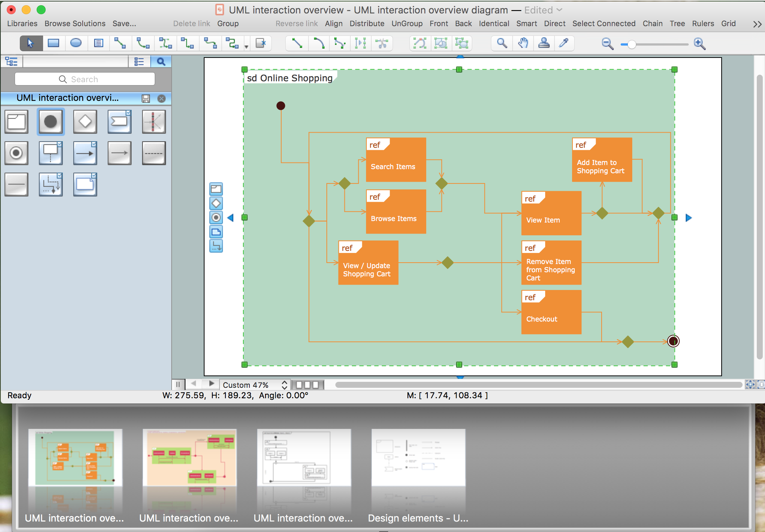
Task: Click the Align button
Action: pos(334,24)
